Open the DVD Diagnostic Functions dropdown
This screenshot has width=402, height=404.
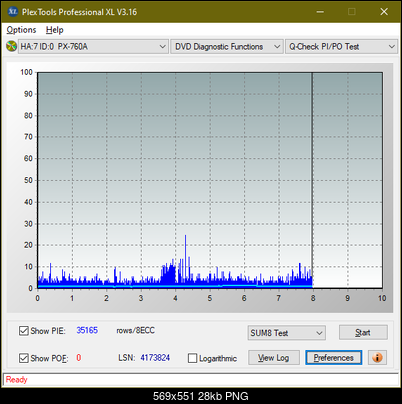coord(227,47)
